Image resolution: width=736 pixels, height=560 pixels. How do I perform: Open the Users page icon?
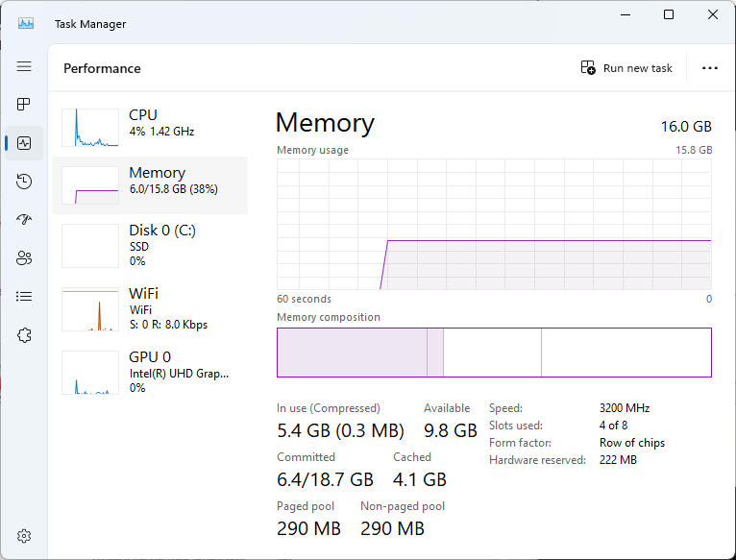point(24,257)
